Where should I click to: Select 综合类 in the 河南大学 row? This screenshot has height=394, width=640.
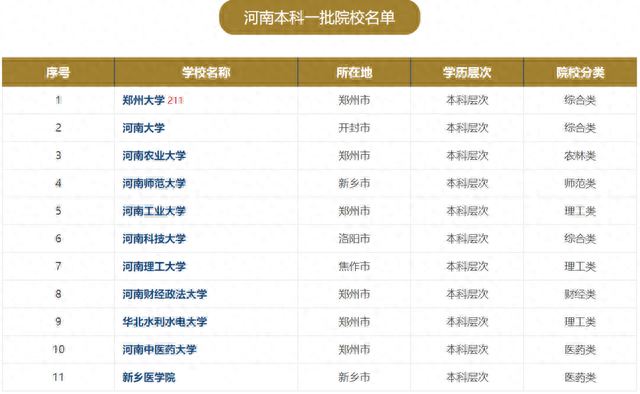click(580, 128)
